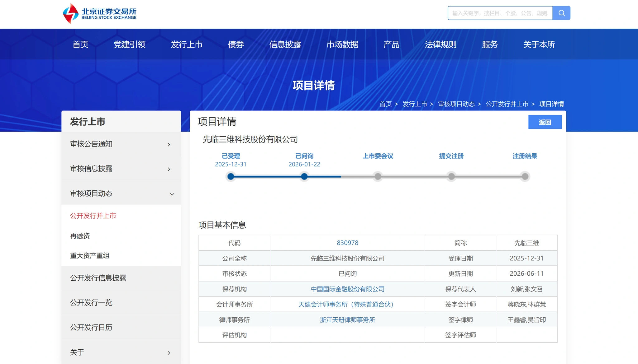Open the 债券 navigation menu
This screenshot has height=364, width=638.
(x=236, y=44)
